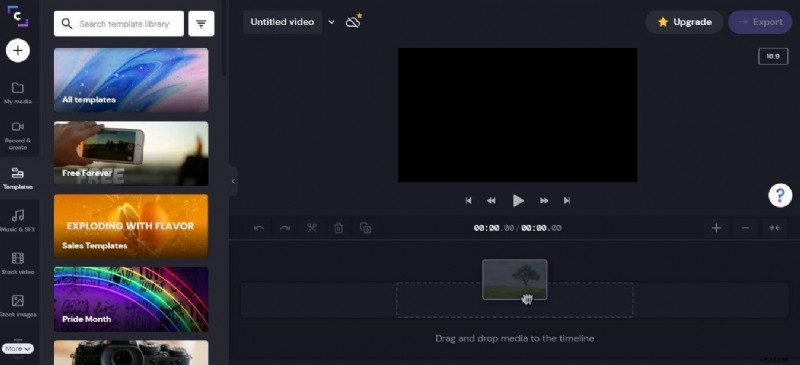Viewport: 800px width, 365px height.
Task: Zoom in the timeline with plus
Action: (716, 228)
